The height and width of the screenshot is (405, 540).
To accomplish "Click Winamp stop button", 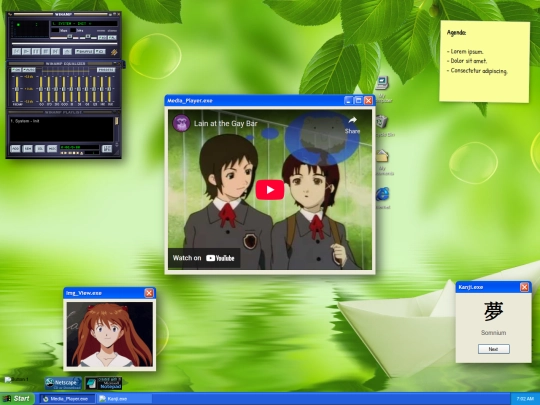I will 46,52.
